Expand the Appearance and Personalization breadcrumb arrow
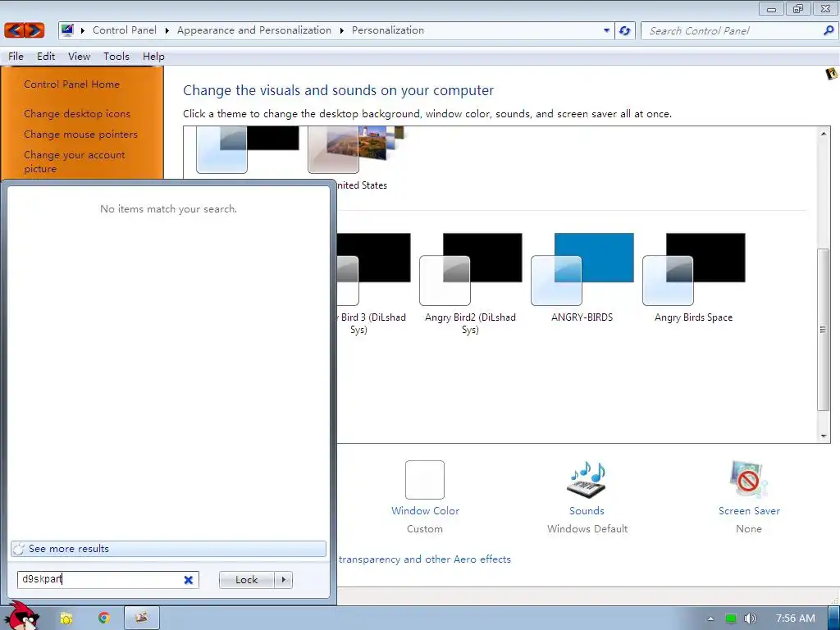The width and height of the screenshot is (840, 630). tap(341, 30)
